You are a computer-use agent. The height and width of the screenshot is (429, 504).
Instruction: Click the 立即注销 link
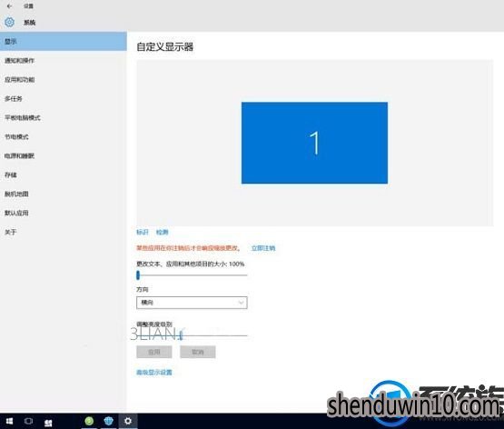pyautogui.click(x=263, y=248)
